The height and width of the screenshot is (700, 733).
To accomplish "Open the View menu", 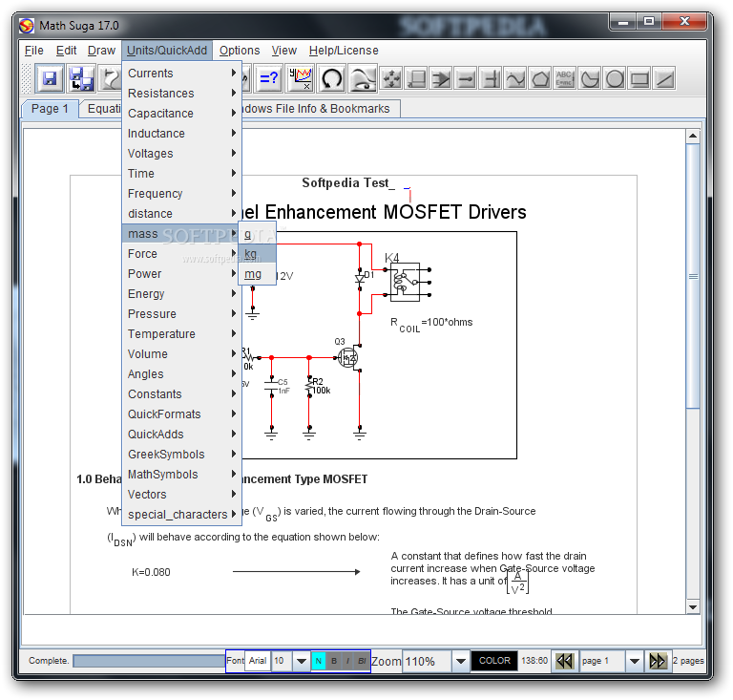I will [x=284, y=51].
